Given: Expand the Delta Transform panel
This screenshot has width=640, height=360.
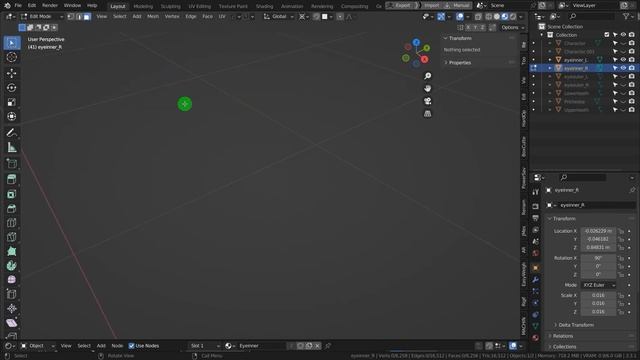Looking at the screenshot, I should coord(576,325).
